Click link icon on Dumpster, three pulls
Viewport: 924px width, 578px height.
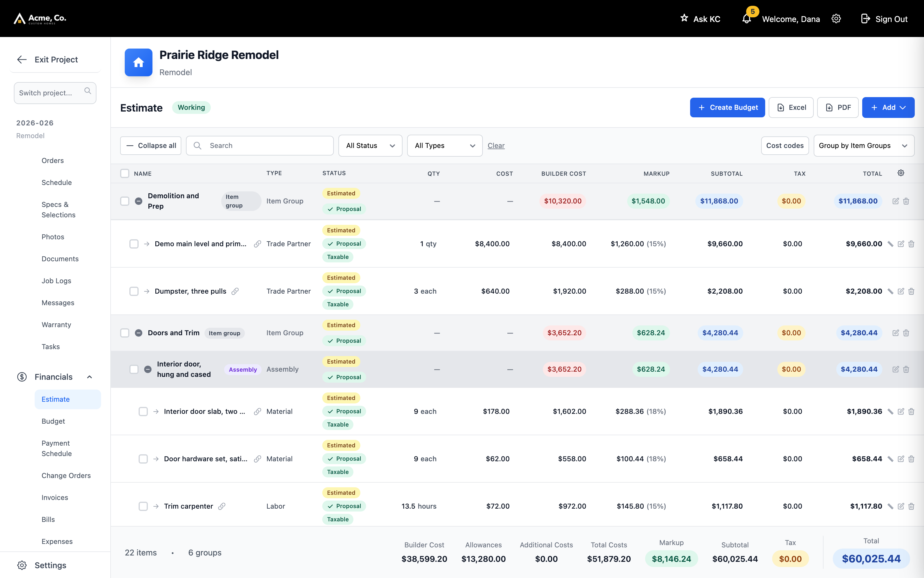pyautogui.click(x=235, y=291)
